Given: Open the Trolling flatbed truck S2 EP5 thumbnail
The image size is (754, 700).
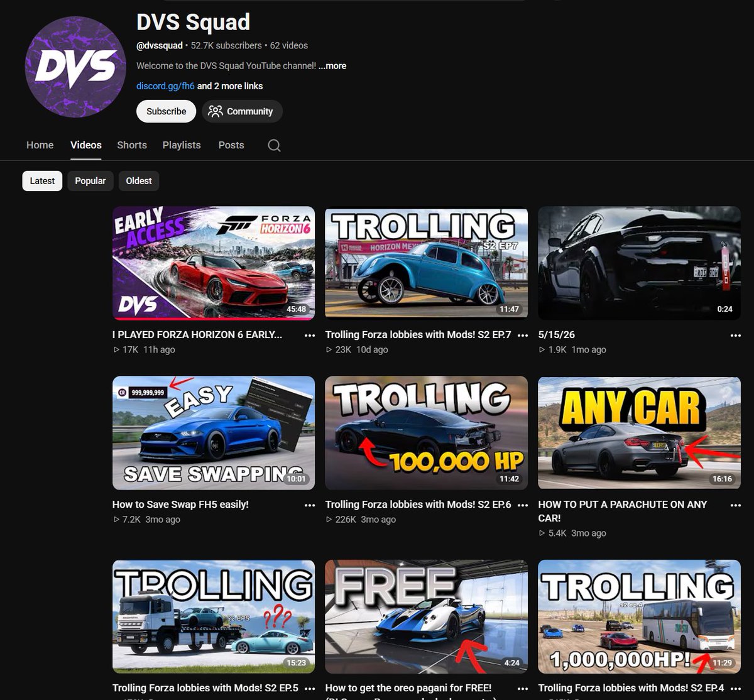Looking at the screenshot, I should tap(214, 616).
